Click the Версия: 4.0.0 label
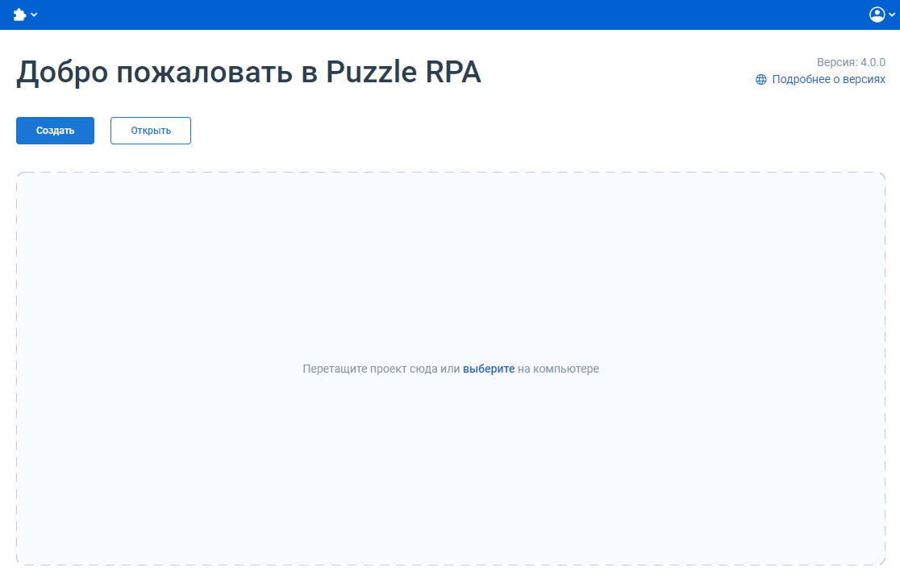 851,62
